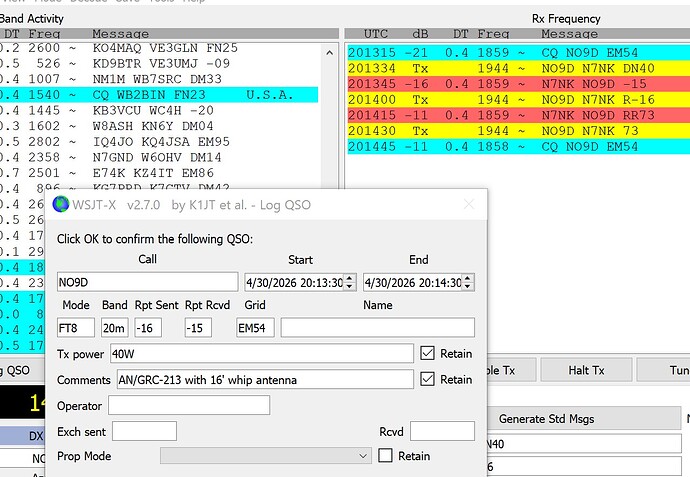Select the NM1M WB7SRC DM33 row
The width and height of the screenshot is (690, 477).
pyautogui.click(x=159, y=79)
